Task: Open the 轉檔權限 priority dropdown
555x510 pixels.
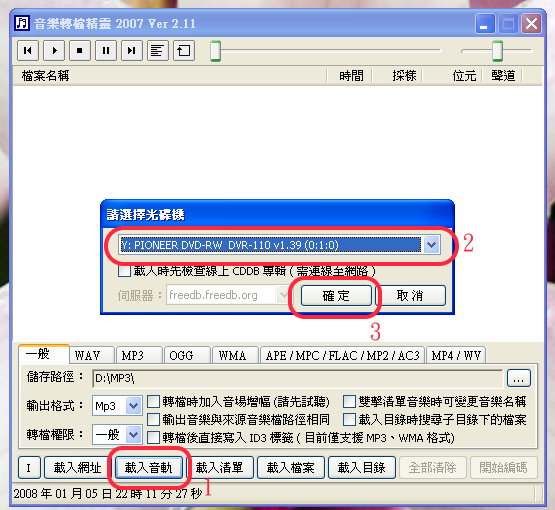Action: tap(133, 435)
